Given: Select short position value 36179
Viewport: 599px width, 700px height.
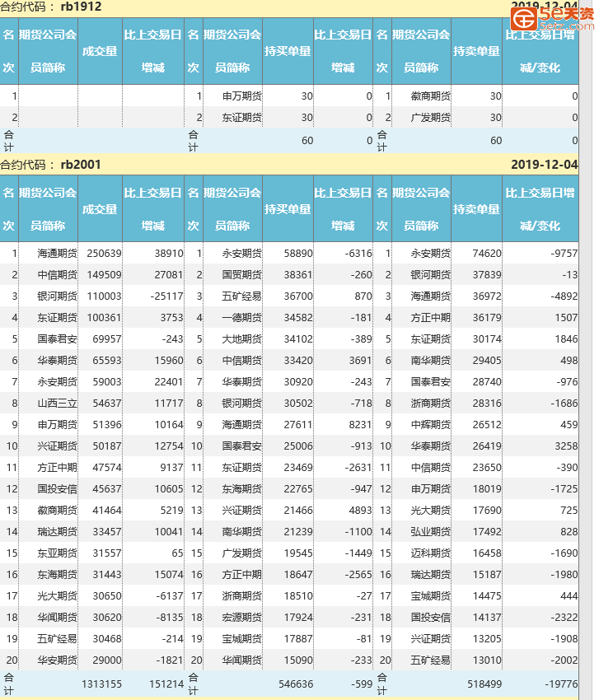Looking at the screenshot, I should (x=487, y=318).
